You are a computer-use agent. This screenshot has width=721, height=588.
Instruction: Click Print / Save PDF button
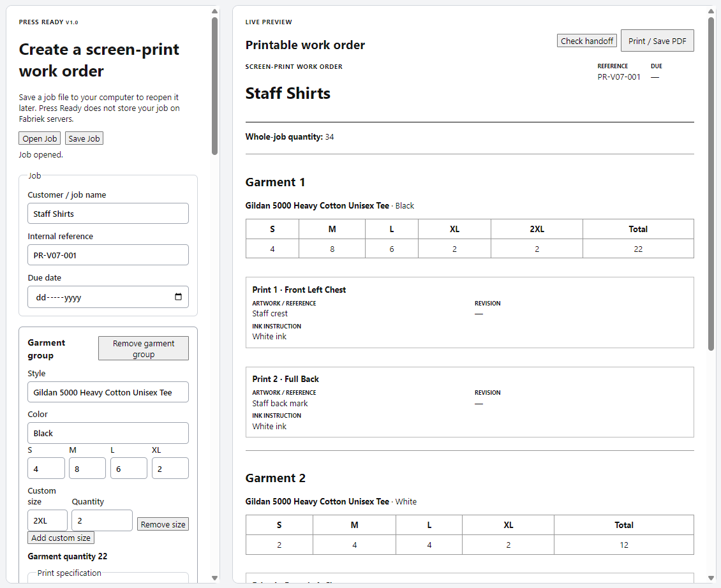tap(657, 41)
